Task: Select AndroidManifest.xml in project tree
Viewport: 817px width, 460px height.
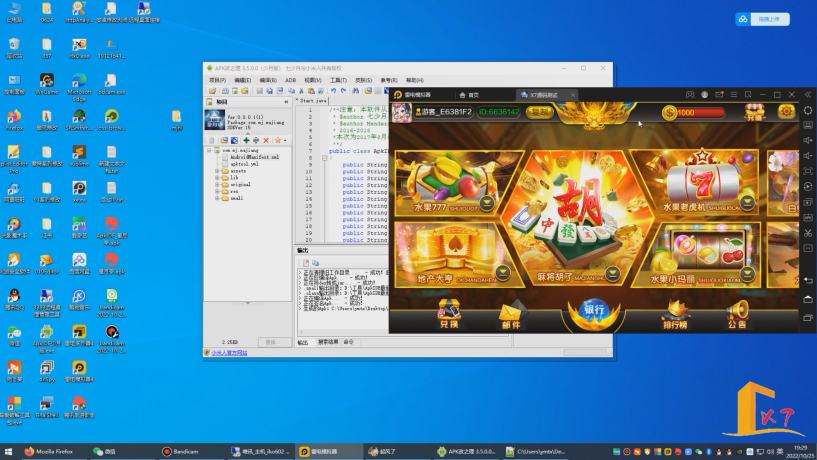Action: [x=255, y=157]
